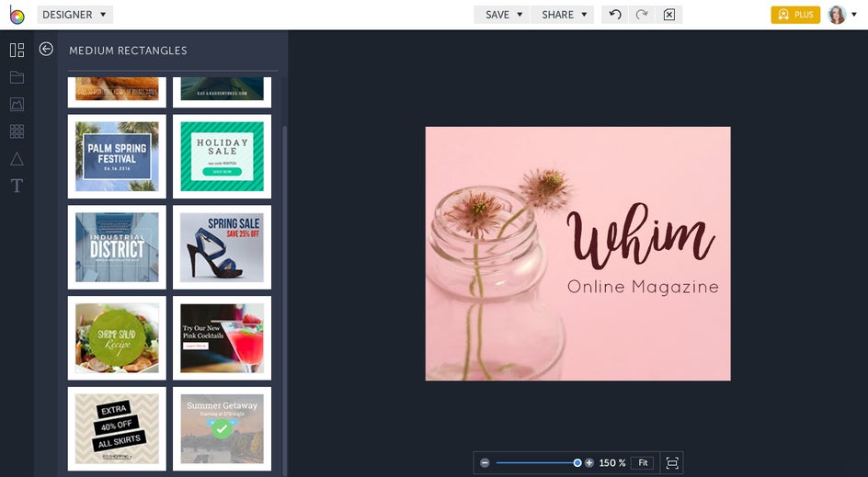Open the Save dropdown menu
This screenshot has height=477, width=868.
pyautogui.click(x=503, y=15)
